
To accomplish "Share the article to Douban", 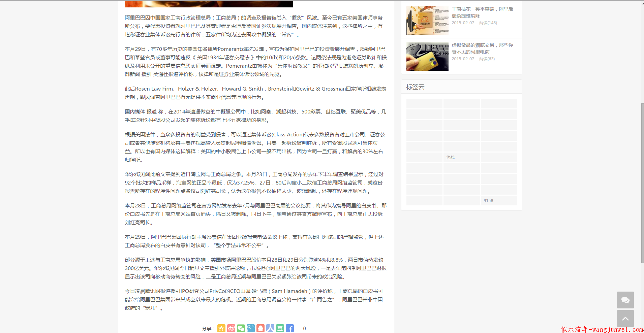I will [280, 328].
